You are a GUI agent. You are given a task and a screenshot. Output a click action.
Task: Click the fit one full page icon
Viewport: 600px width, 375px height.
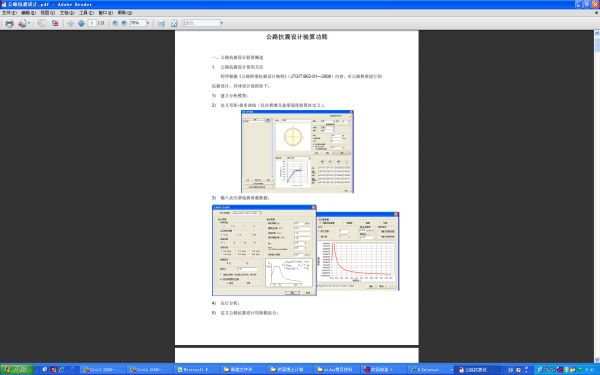[174, 23]
